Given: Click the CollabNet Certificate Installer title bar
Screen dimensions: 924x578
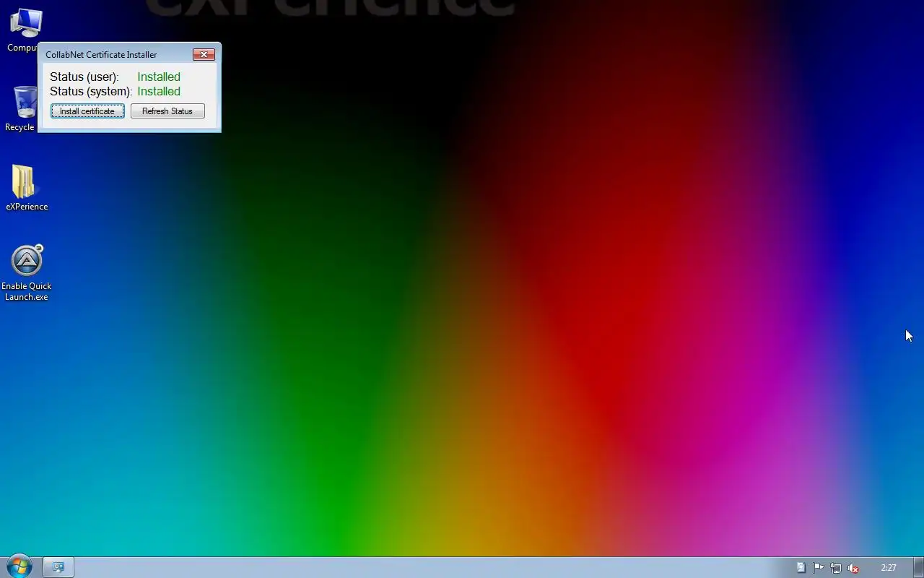Looking at the screenshot, I should tap(115, 54).
